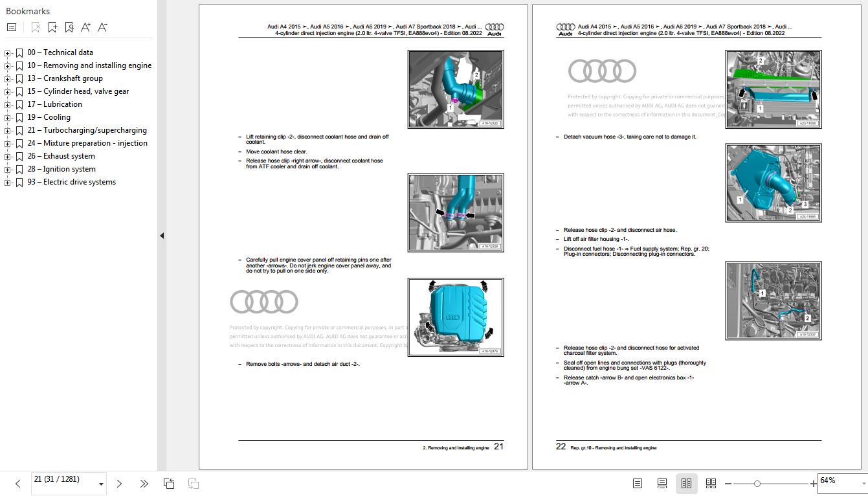Expand the '26 – Exhaust system' bookmark
868x496 pixels.
coord(7,157)
